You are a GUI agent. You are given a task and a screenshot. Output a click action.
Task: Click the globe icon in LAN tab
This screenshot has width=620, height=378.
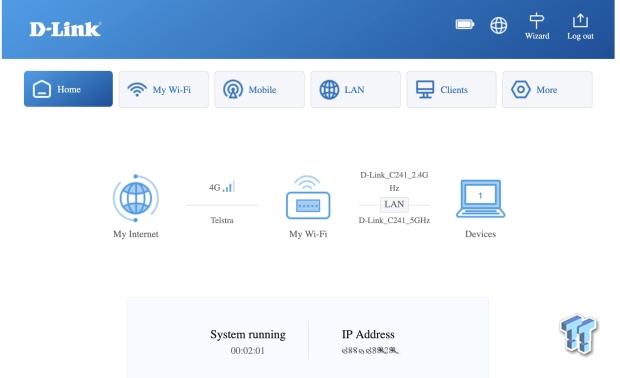pos(329,89)
